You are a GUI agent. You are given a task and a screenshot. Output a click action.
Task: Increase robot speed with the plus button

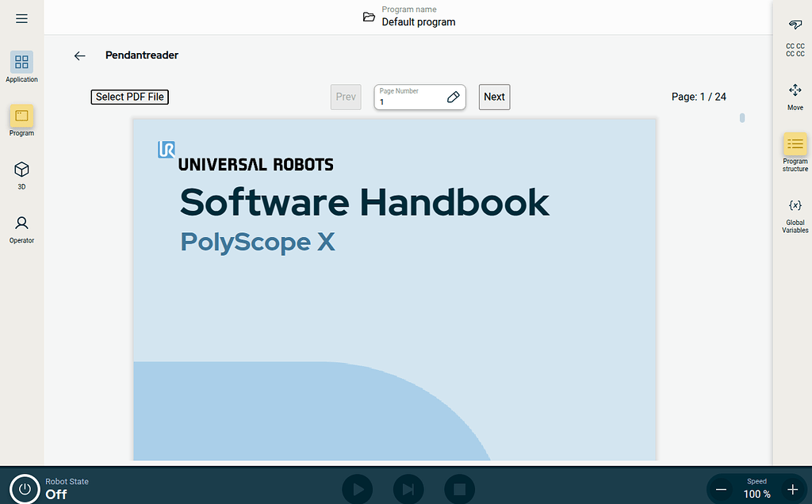[792, 489]
